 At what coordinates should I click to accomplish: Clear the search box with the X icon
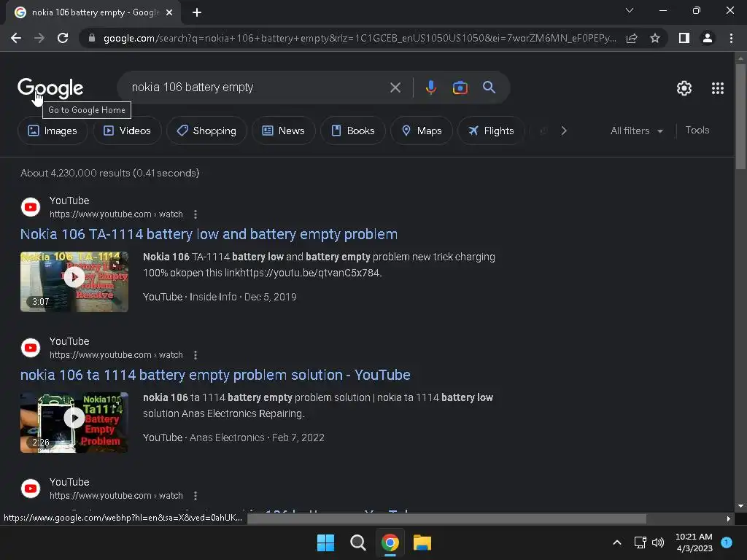coord(395,87)
